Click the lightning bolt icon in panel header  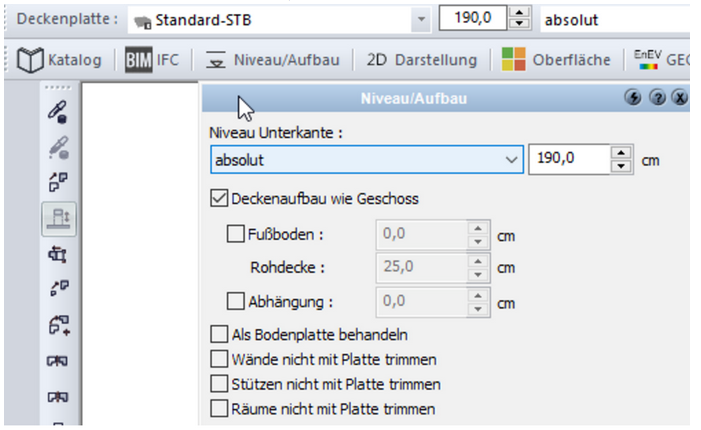[631, 98]
